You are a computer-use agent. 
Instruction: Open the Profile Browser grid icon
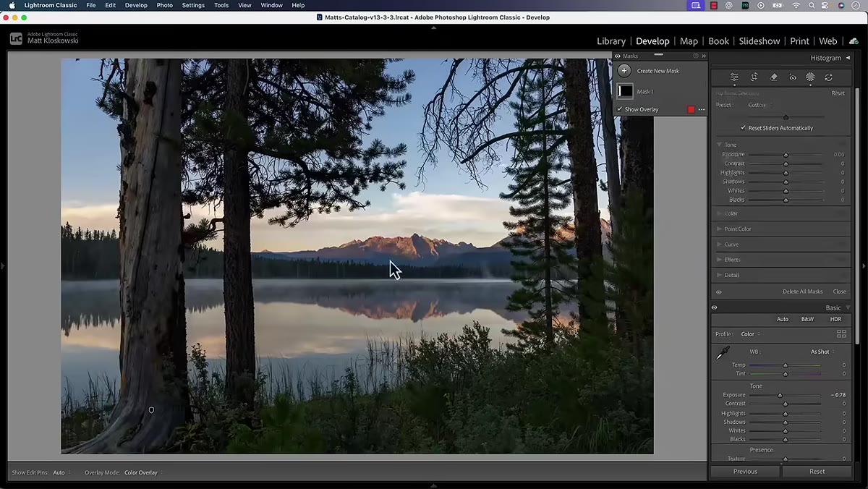point(841,334)
